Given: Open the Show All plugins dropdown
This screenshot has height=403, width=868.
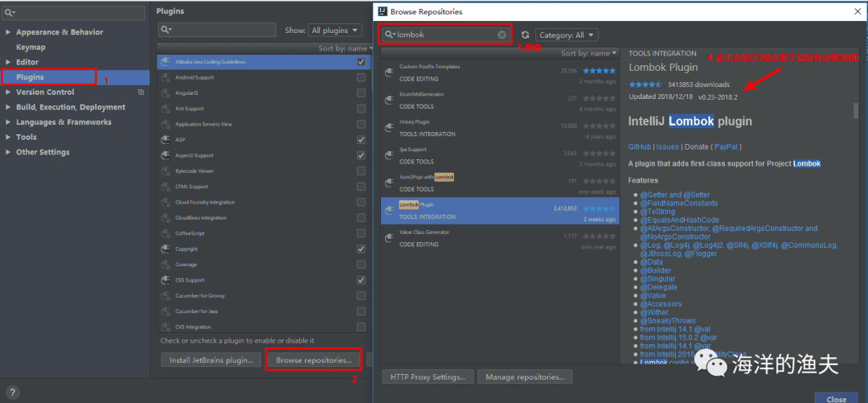Looking at the screenshot, I should click(x=334, y=31).
